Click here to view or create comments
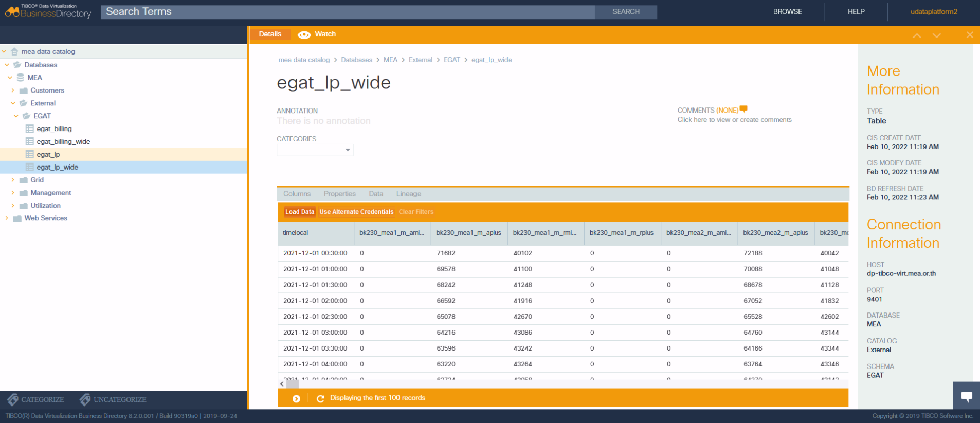The width and height of the screenshot is (980, 423). click(734, 120)
